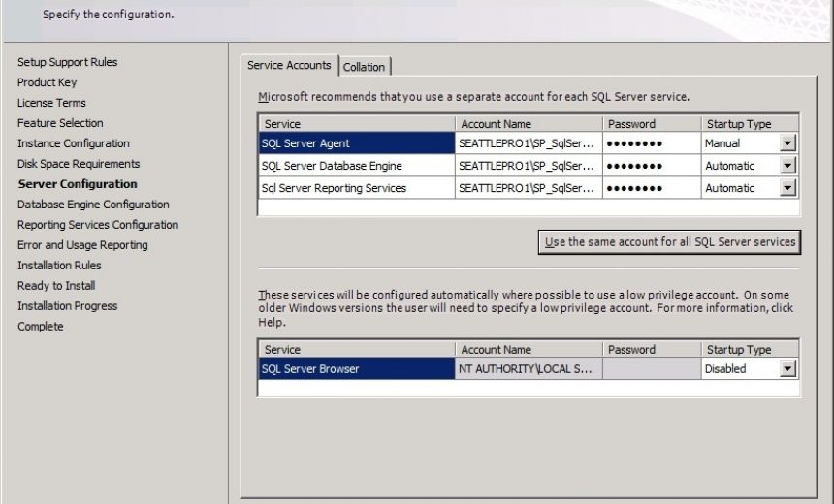The width and height of the screenshot is (834, 504).
Task: Click Reporting Services Configuration step in sidebar
Action: coord(98,224)
